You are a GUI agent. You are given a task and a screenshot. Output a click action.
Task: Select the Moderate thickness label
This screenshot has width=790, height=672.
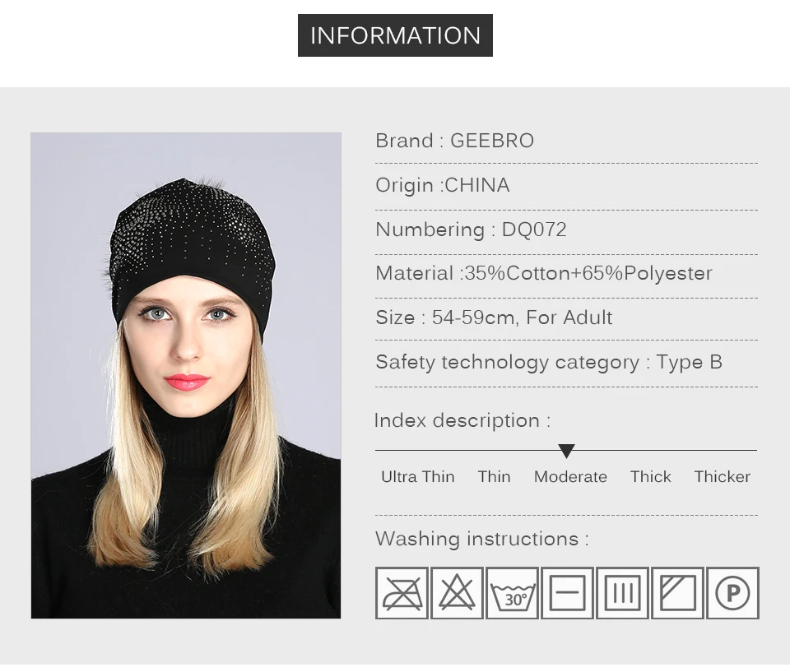570,476
